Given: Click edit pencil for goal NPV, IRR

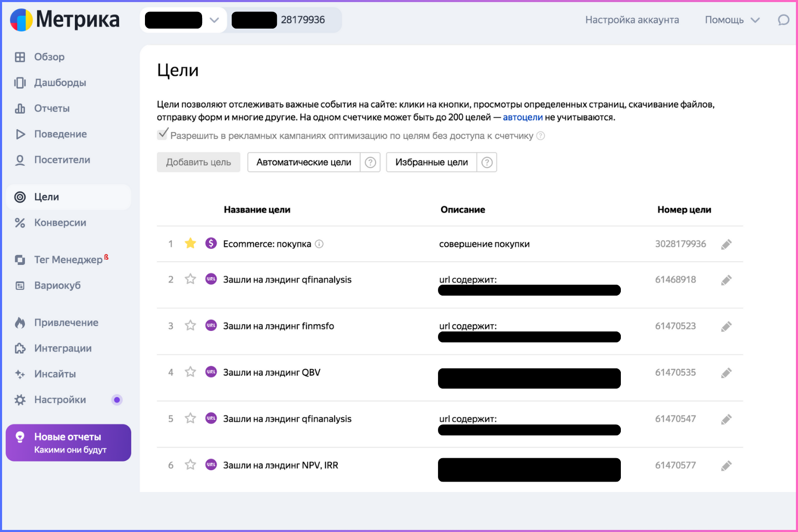Looking at the screenshot, I should [726, 465].
